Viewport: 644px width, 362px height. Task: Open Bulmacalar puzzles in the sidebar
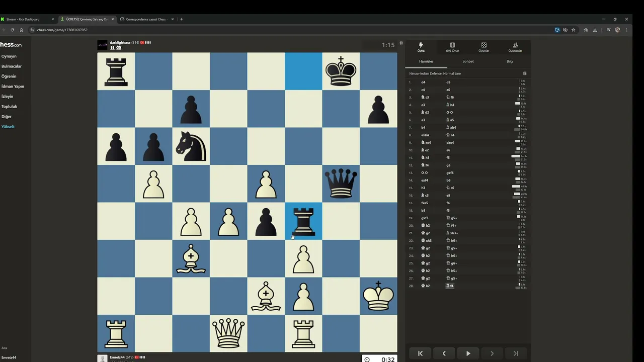pyautogui.click(x=12, y=66)
